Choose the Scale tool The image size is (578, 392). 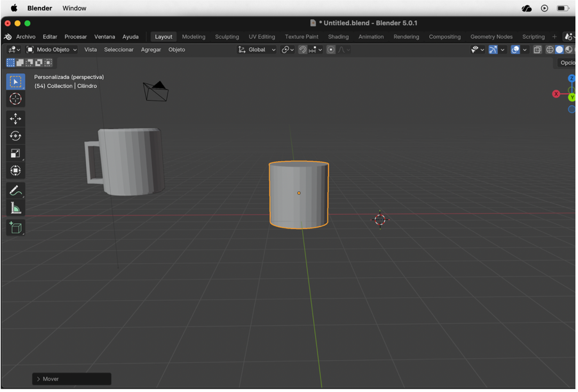tap(15, 153)
